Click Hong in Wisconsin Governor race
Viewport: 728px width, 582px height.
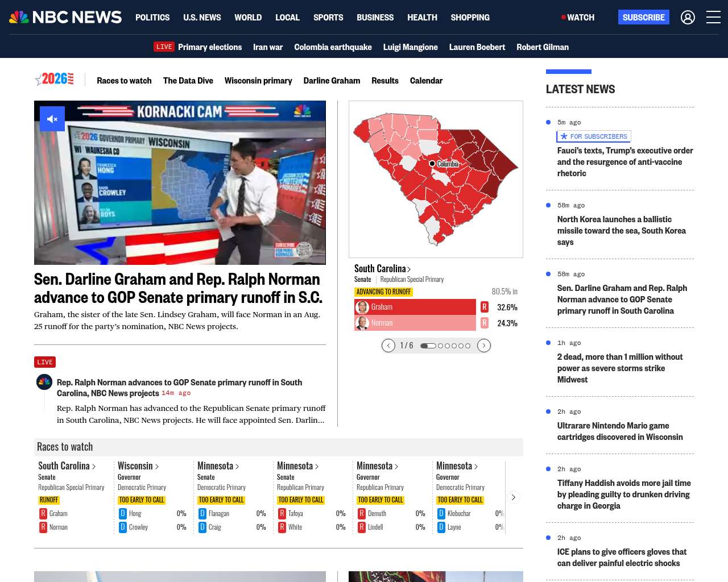(x=135, y=513)
